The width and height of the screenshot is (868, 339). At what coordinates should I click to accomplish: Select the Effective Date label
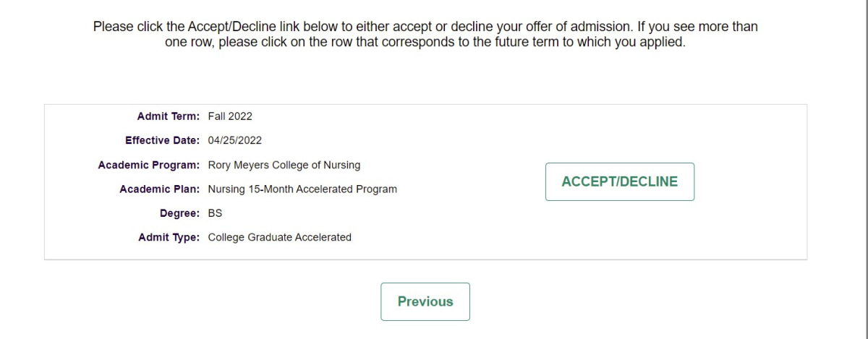click(162, 140)
